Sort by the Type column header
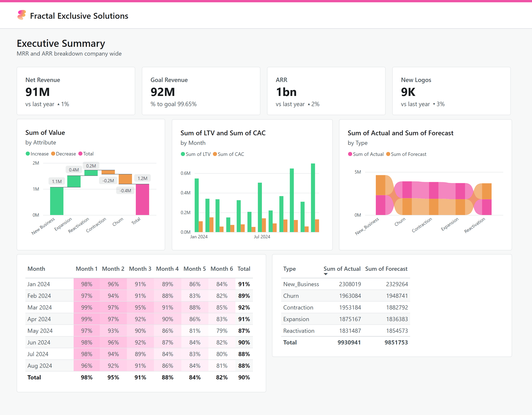This screenshot has height=415, width=532. point(289,269)
